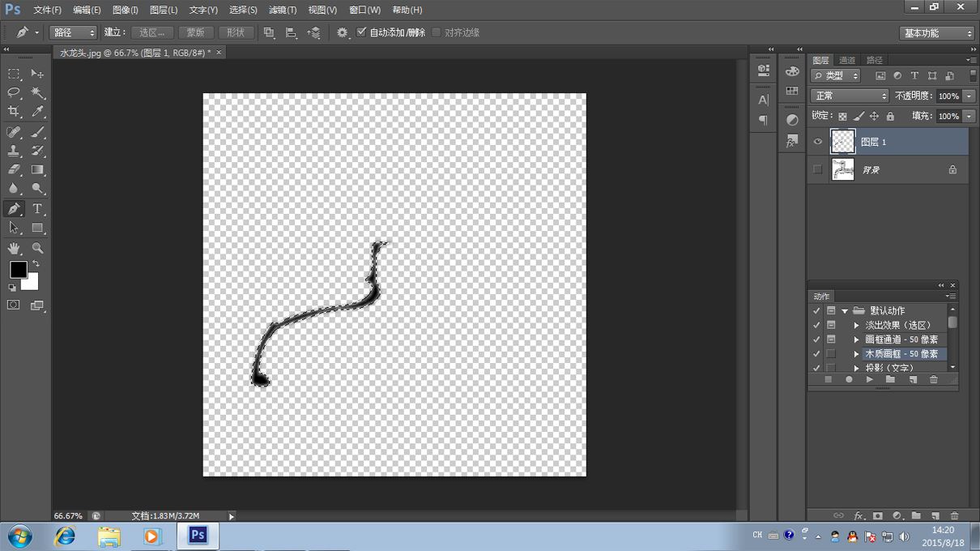Select the Rectangular Marquee tool
This screenshot has width=980, height=551.
[14, 74]
